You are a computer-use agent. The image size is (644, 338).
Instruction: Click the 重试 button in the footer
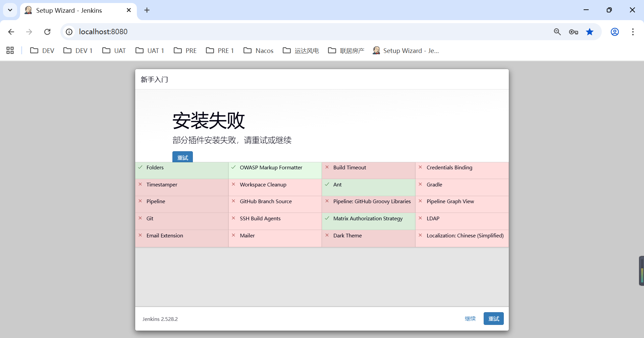[x=494, y=319]
